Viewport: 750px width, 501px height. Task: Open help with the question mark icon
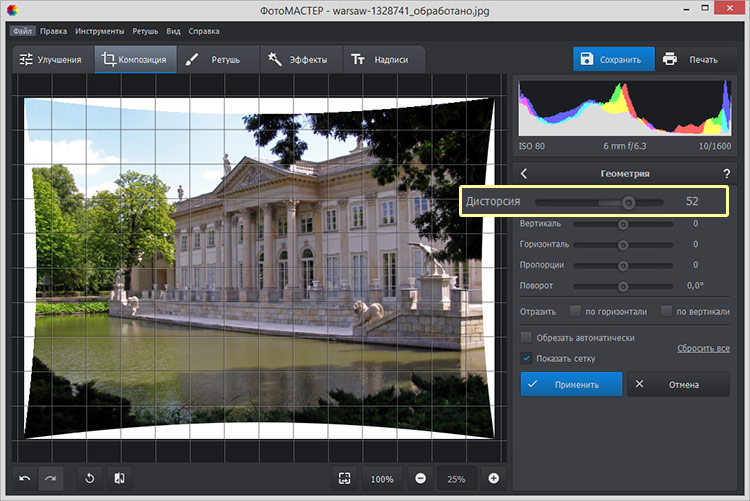click(x=726, y=173)
